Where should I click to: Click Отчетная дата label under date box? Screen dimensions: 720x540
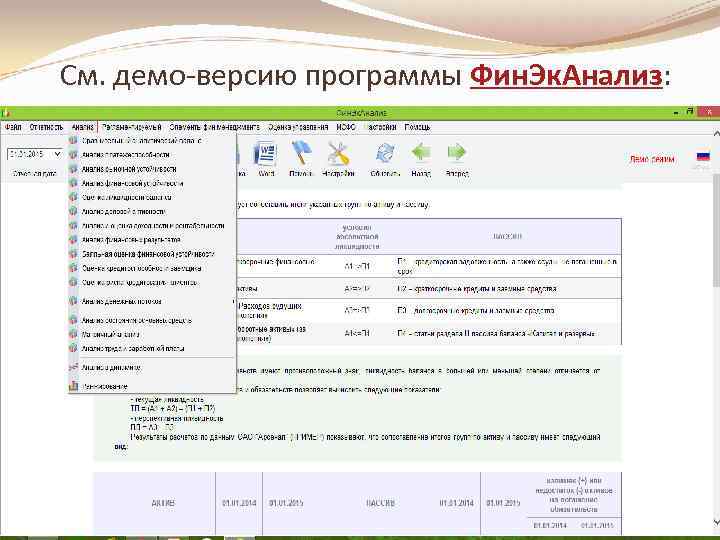coord(35,174)
